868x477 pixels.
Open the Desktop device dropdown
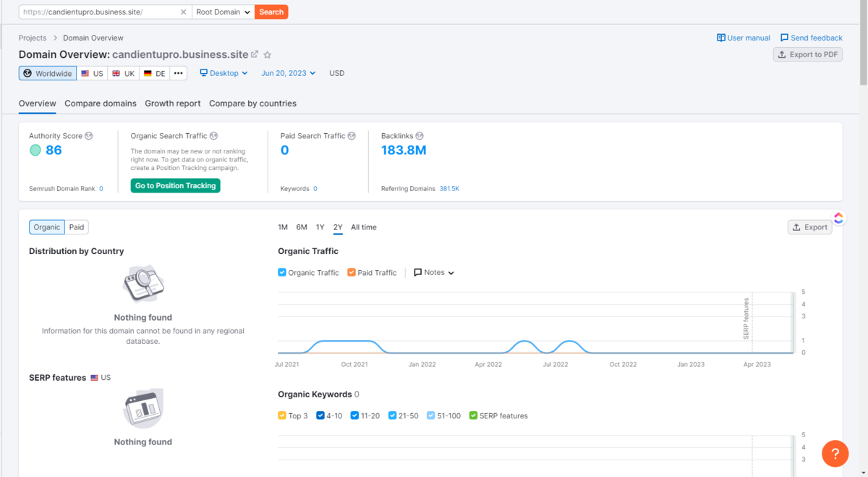[x=224, y=73]
